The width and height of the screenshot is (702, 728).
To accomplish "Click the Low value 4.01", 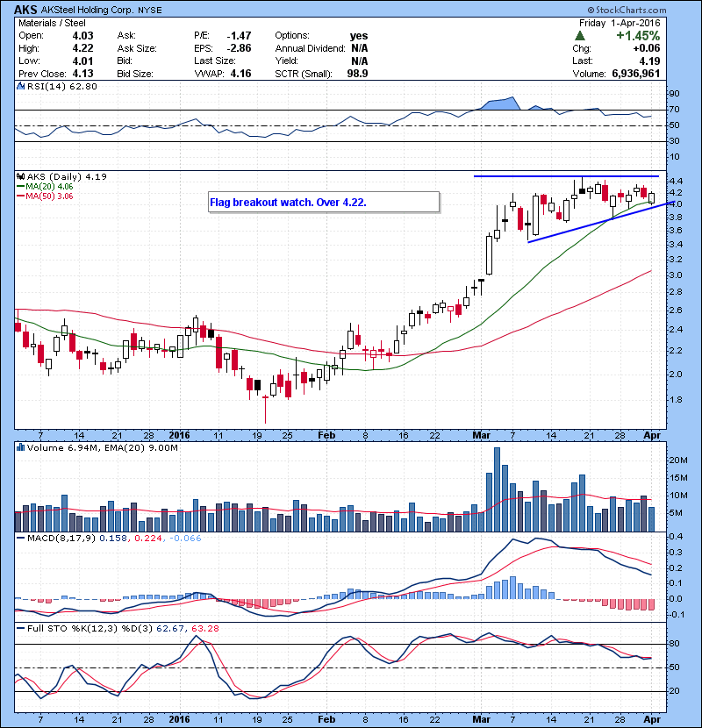I will pyautogui.click(x=82, y=61).
